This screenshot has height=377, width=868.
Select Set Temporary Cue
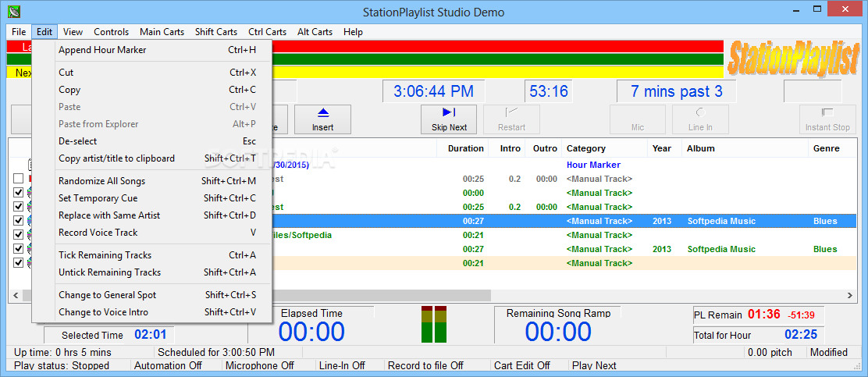[151, 198]
